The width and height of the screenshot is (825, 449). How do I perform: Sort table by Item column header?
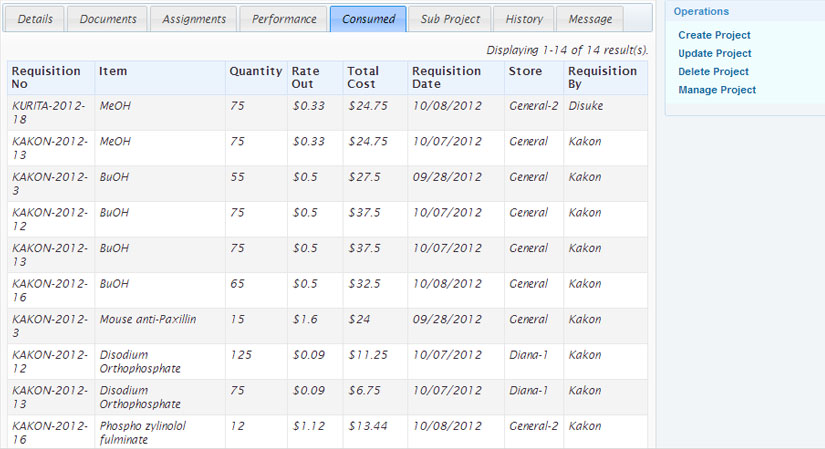[112, 71]
